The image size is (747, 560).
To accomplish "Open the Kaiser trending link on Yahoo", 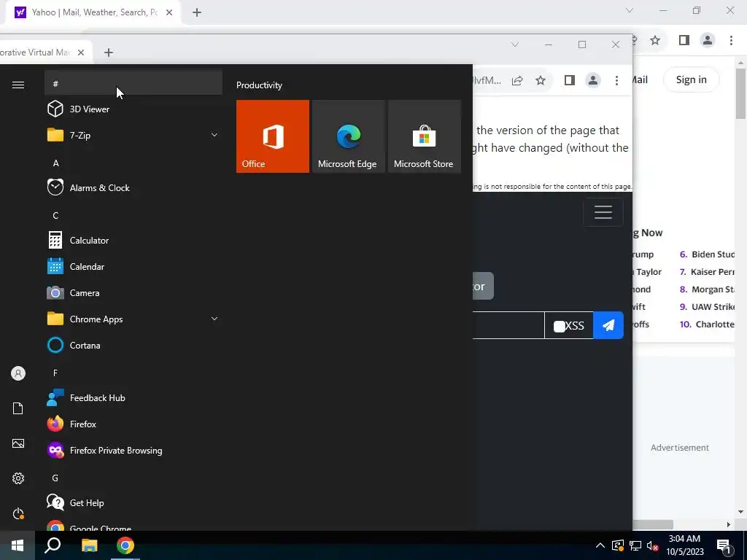I will point(713,272).
